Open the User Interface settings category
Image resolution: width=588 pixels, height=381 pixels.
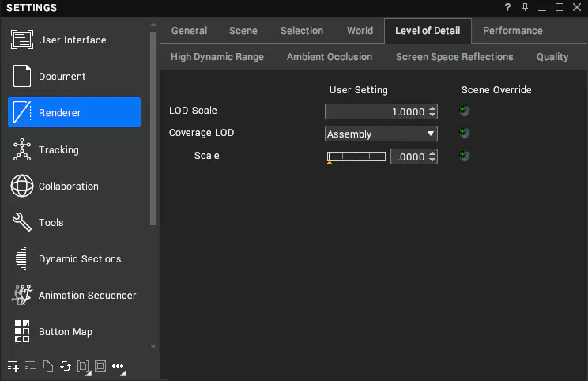(x=74, y=40)
